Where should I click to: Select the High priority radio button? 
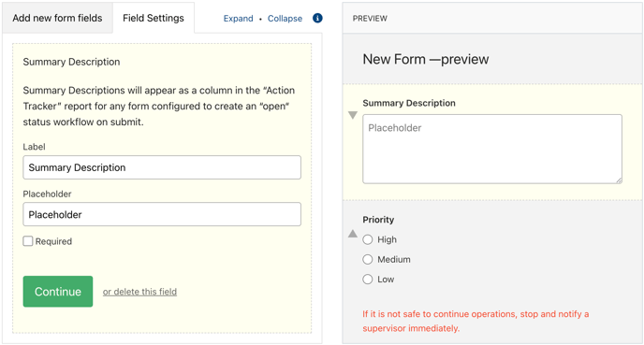368,239
